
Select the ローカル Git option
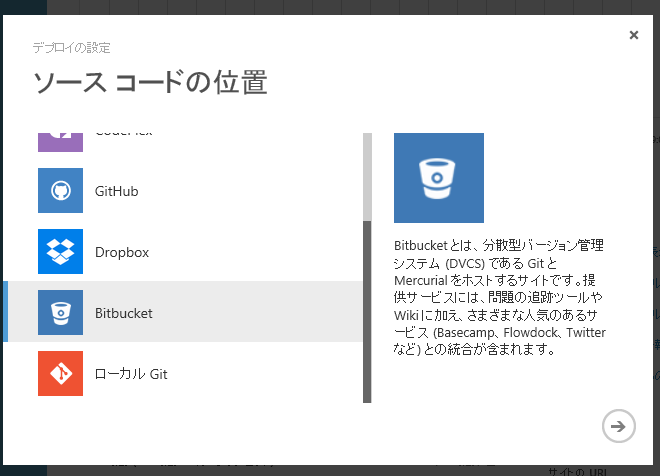pyautogui.click(x=130, y=374)
